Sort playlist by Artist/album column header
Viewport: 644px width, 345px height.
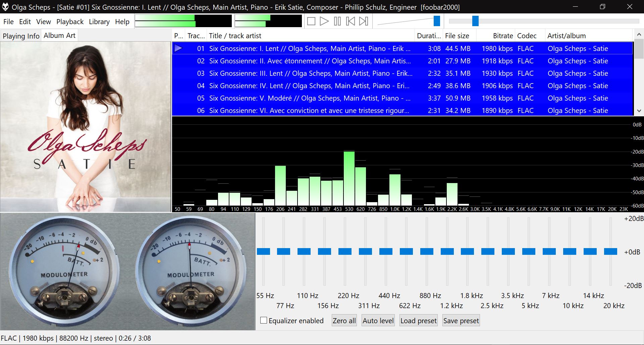click(x=589, y=36)
